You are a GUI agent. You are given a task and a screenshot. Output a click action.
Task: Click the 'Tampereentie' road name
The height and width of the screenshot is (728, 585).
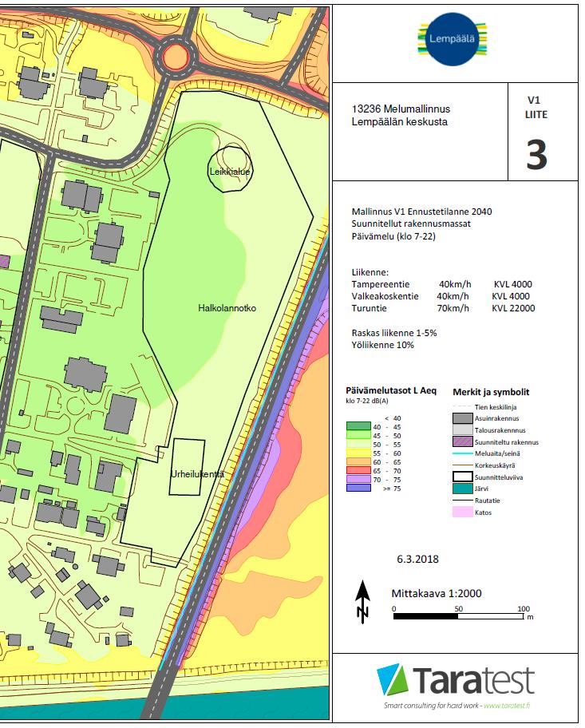pyautogui.click(x=380, y=285)
